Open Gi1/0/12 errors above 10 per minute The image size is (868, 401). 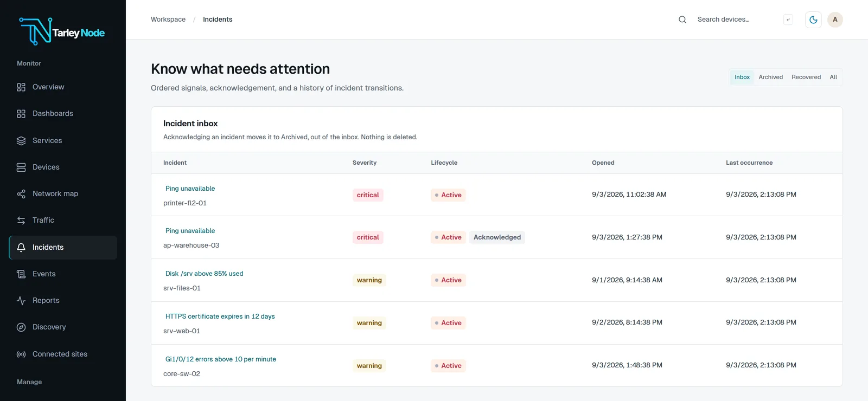221,359
